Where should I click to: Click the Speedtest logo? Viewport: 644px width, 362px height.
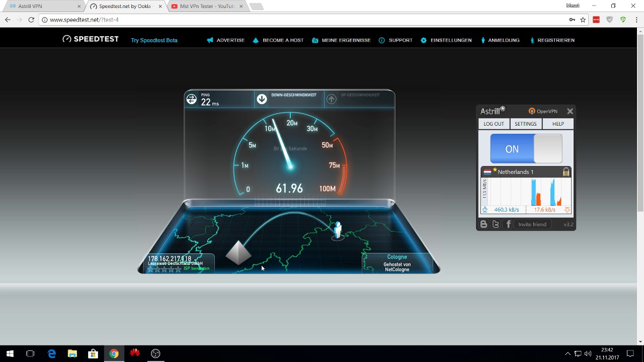pos(91,39)
